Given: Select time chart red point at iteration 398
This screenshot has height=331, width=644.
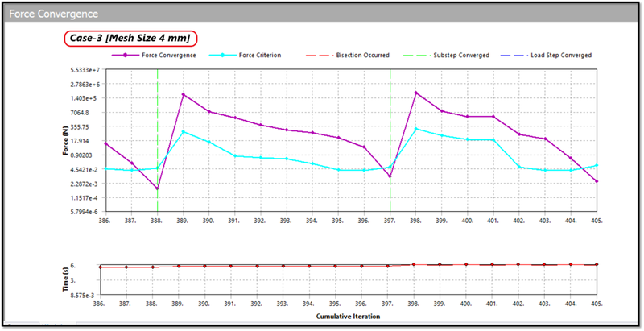Looking at the screenshot, I should point(414,264).
